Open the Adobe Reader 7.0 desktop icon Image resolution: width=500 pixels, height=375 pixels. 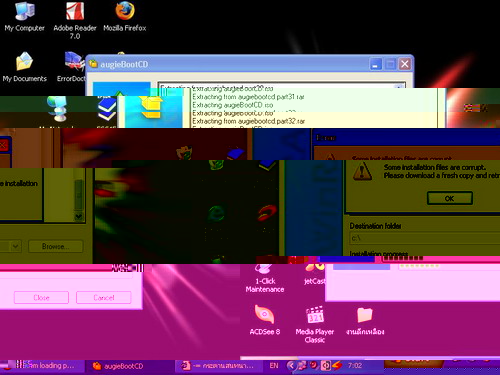tap(75, 20)
